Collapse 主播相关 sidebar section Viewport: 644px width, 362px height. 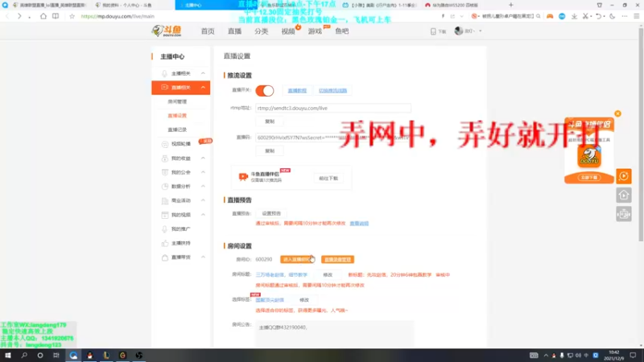[x=203, y=73]
